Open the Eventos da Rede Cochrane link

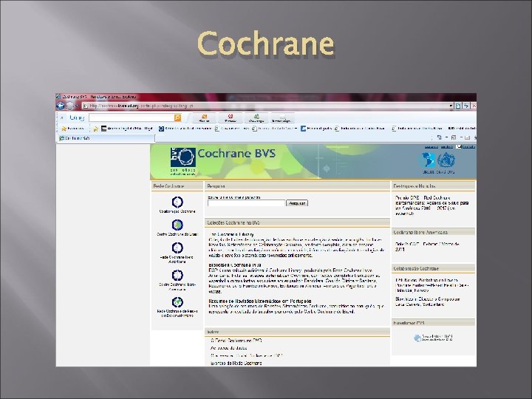(x=236, y=363)
